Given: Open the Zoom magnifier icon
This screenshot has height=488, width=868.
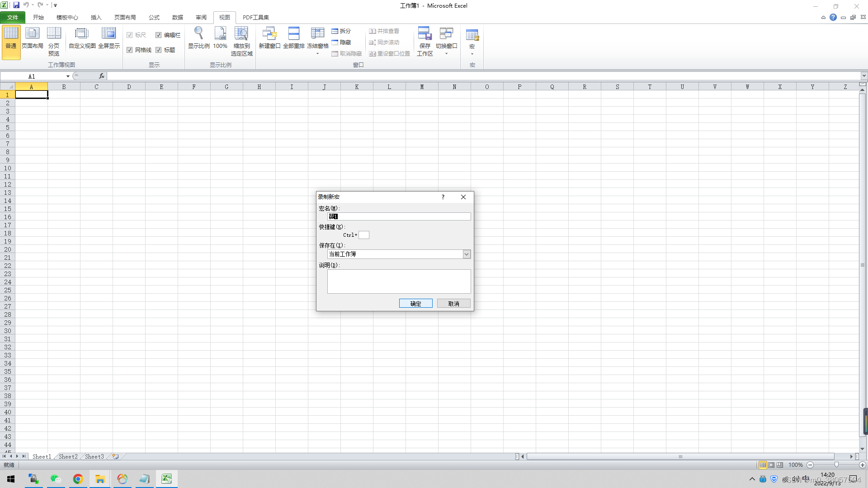Looking at the screenshot, I should click(x=198, y=38).
